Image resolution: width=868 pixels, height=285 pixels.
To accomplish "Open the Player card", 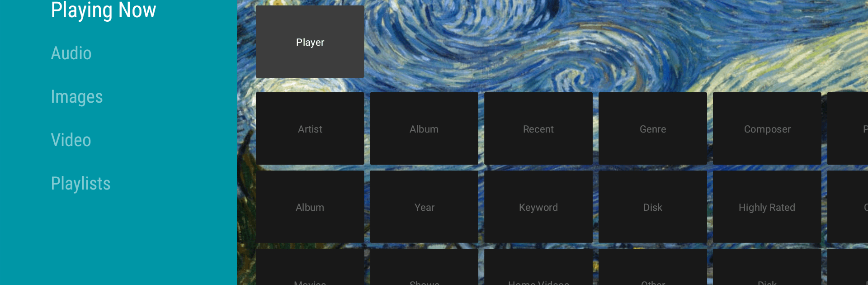I will click(310, 42).
